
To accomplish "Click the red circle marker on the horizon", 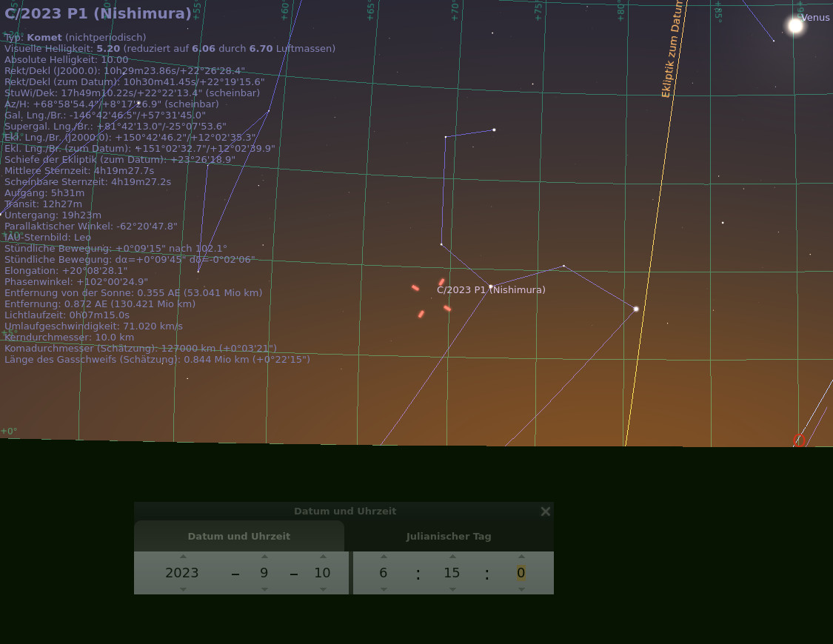I will point(799,440).
